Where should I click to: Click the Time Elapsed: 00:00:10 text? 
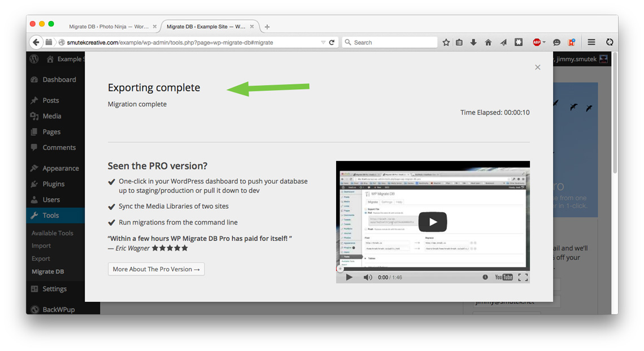pos(494,112)
